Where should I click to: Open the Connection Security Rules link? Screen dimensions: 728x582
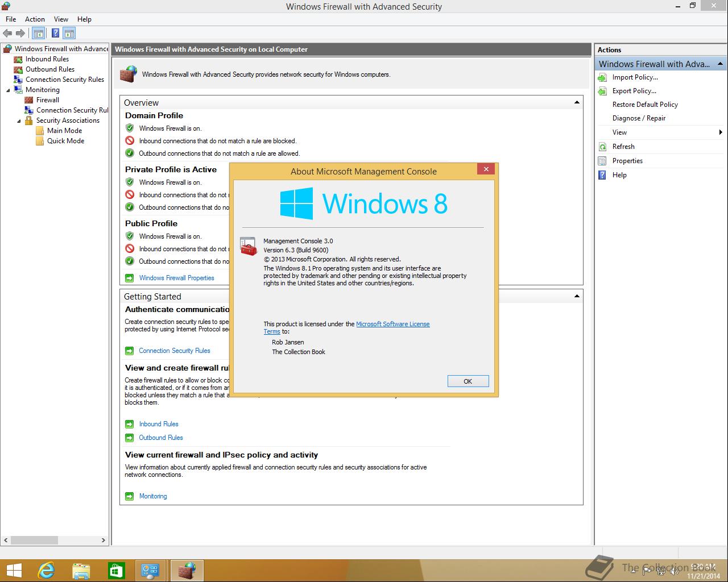click(x=175, y=351)
